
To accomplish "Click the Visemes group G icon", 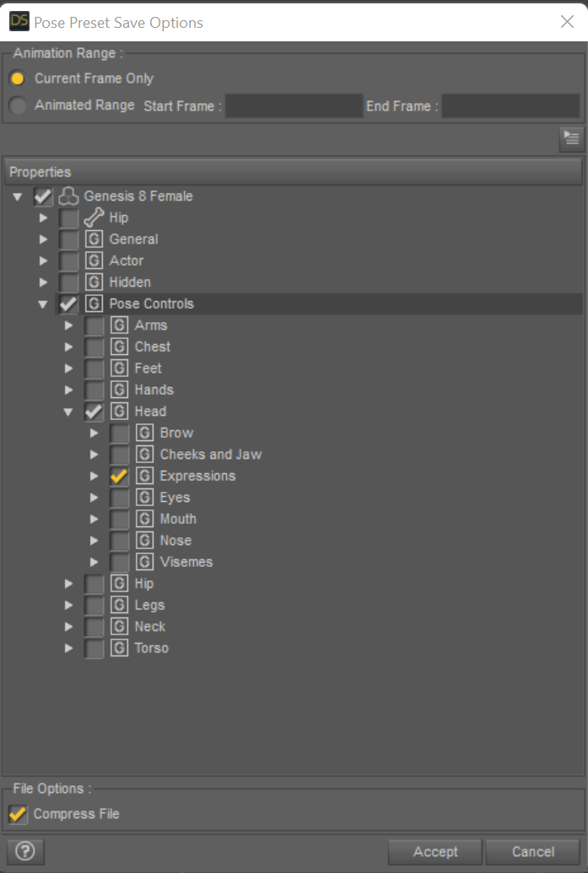I will pyautogui.click(x=145, y=562).
